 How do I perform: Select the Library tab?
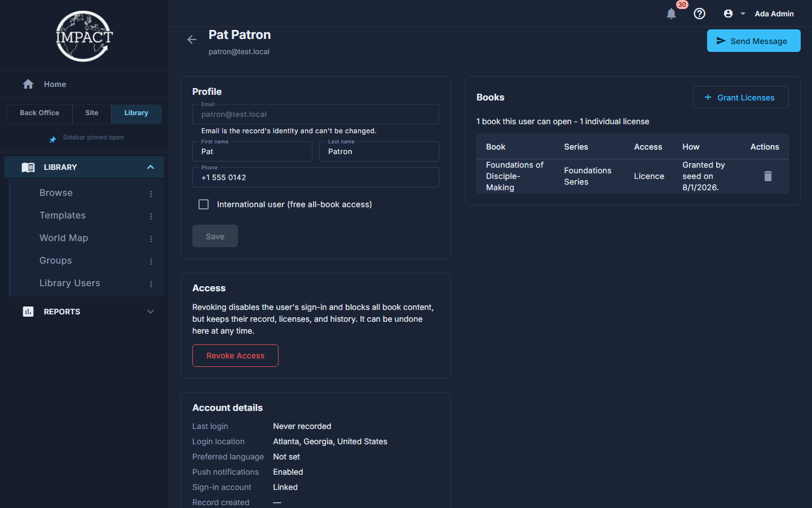click(x=136, y=113)
